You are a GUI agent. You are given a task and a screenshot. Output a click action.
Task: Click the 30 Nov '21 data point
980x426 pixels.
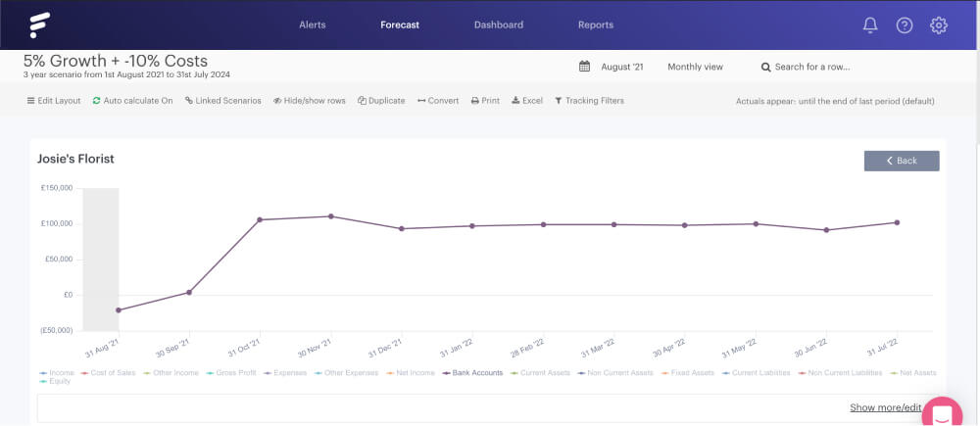pos(331,216)
